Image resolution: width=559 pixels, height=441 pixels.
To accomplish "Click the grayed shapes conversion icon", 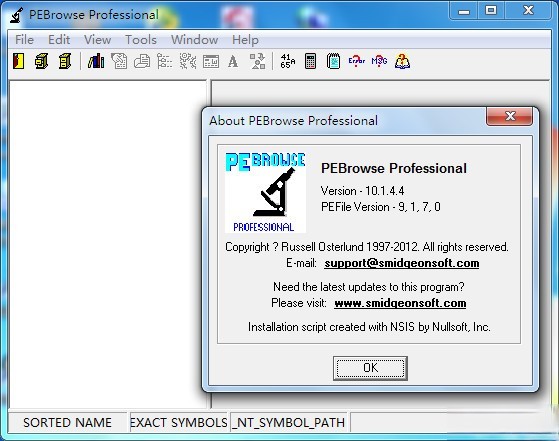I will pos(257,61).
